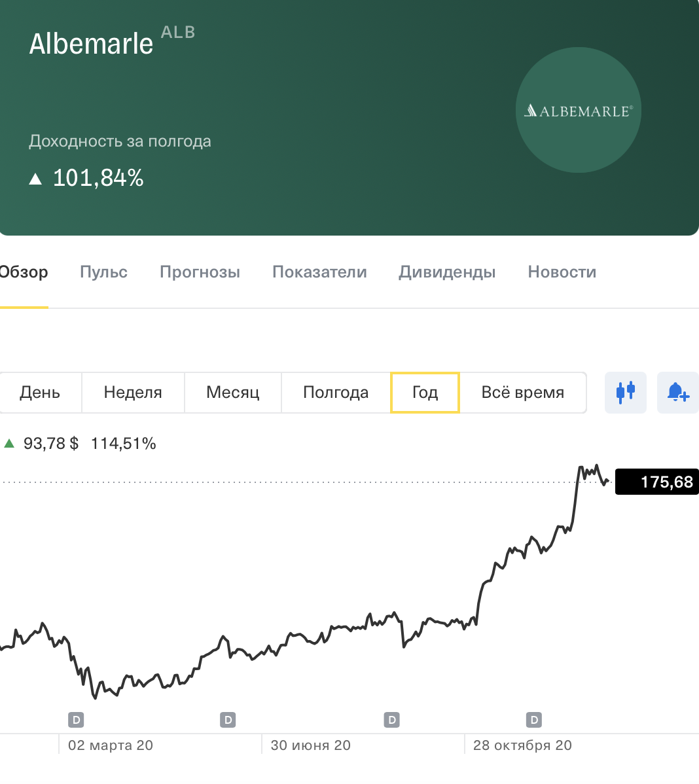Image resolution: width=699 pixels, height=784 pixels.
Task: Select the Год time range
Action: pyautogui.click(x=425, y=393)
